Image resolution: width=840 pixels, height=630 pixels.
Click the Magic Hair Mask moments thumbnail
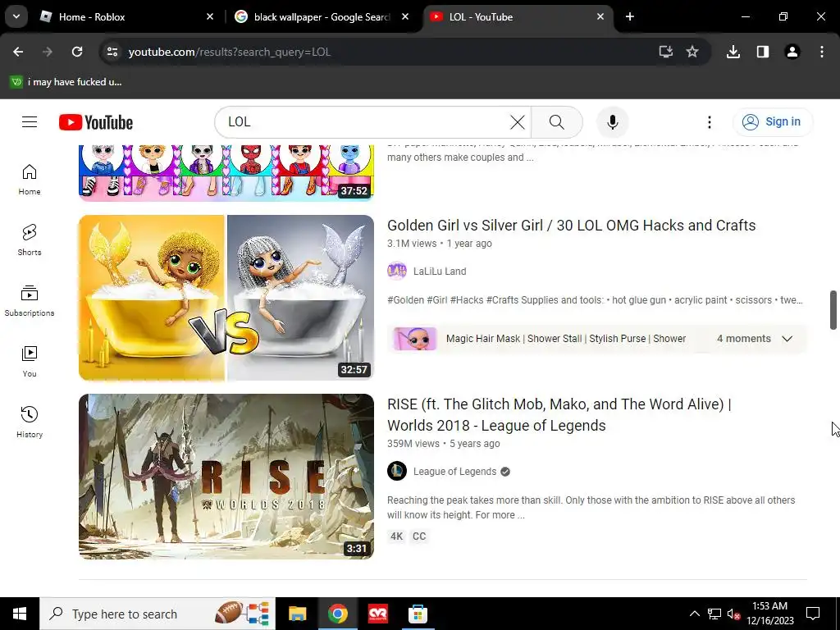tap(414, 339)
